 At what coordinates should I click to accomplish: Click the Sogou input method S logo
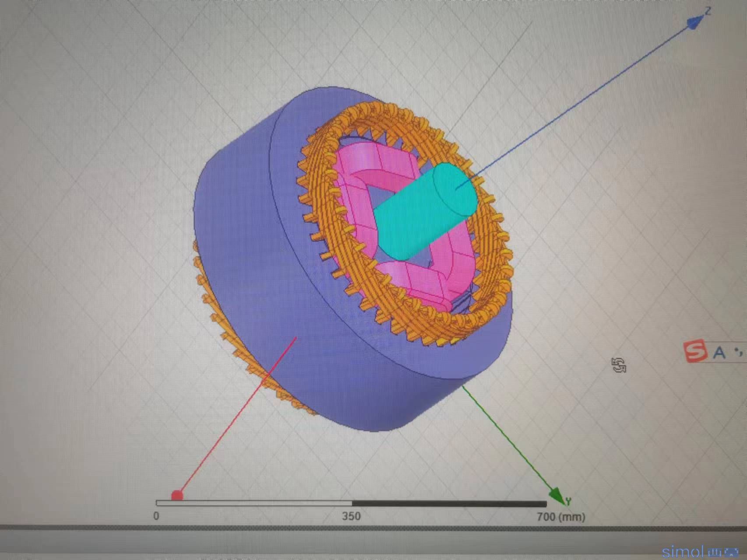(696, 351)
